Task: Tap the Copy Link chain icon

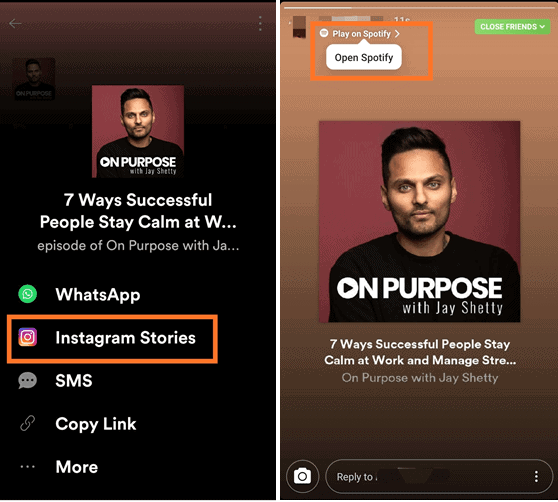Action: [27, 423]
